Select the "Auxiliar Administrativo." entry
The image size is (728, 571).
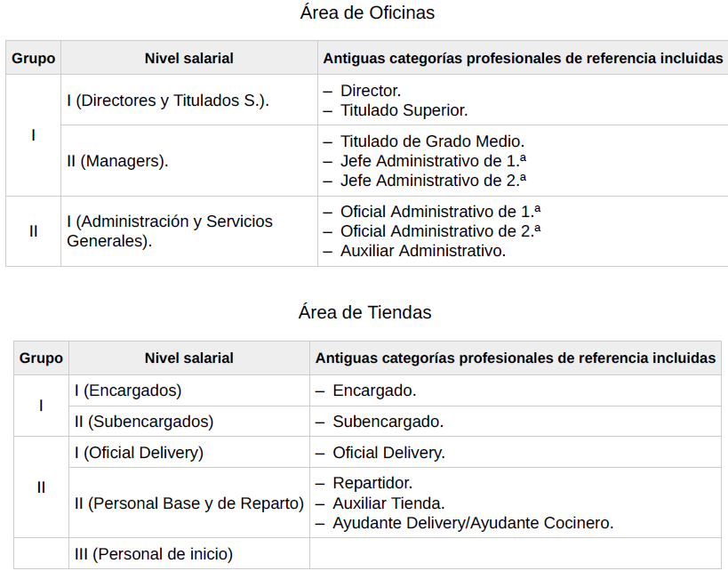pyautogui.click(x=422, y=251)
